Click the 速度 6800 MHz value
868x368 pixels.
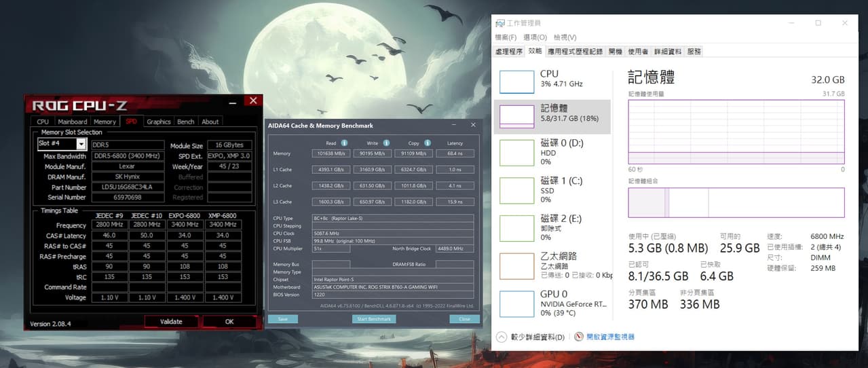827,236
